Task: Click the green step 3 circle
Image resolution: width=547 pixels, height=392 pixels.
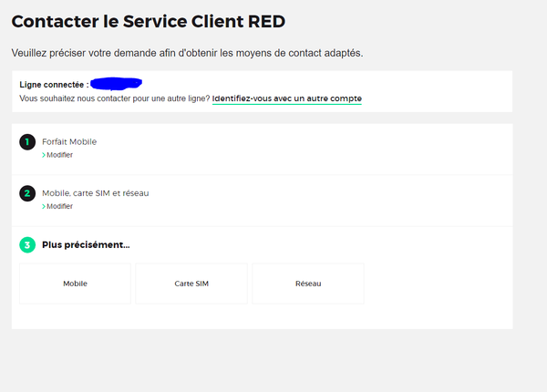Action: coord(27,244)
